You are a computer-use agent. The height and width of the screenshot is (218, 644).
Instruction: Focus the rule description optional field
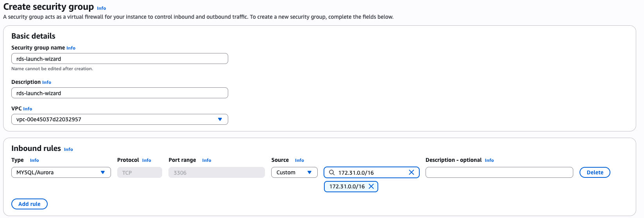click(x=499, y=172)
